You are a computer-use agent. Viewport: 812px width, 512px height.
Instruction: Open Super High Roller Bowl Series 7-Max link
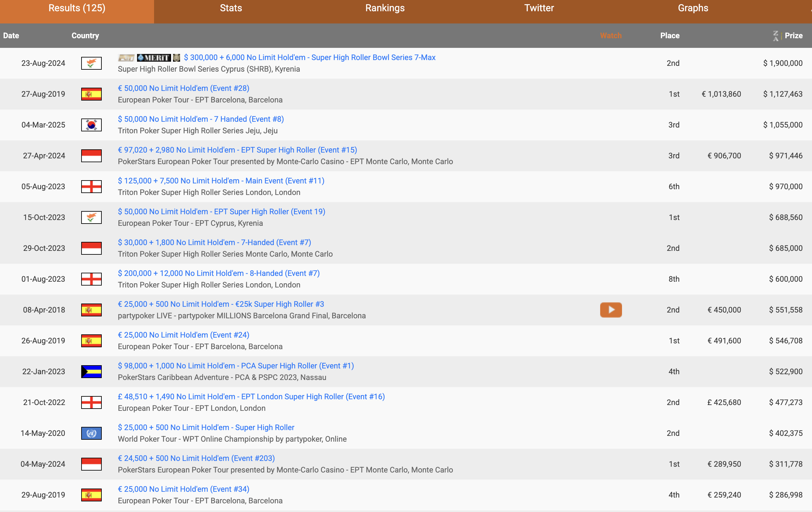pos(309,57)
